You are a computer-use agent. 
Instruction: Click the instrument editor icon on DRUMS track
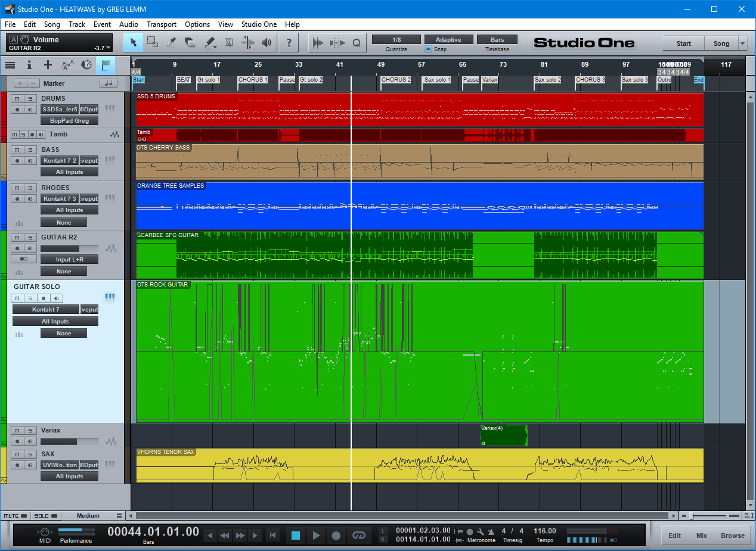coord(110,109)
